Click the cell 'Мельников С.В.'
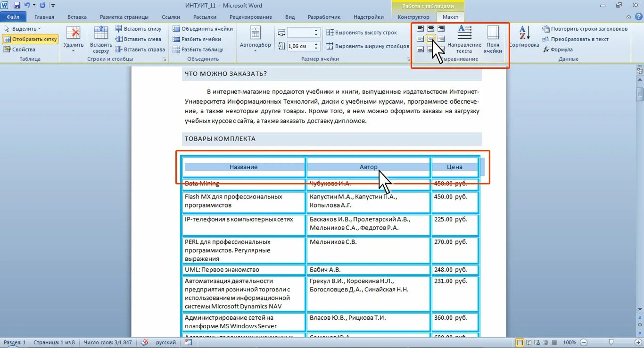Screen dimensions: 644x348 369,250
